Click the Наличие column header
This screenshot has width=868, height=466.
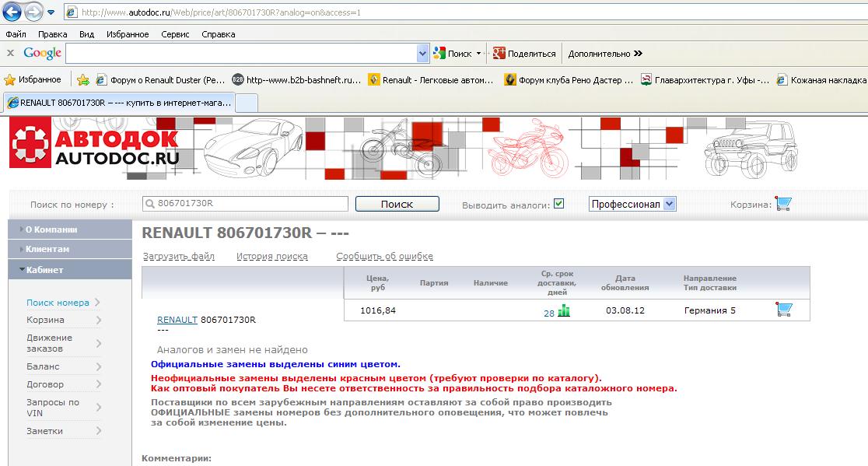491,283
